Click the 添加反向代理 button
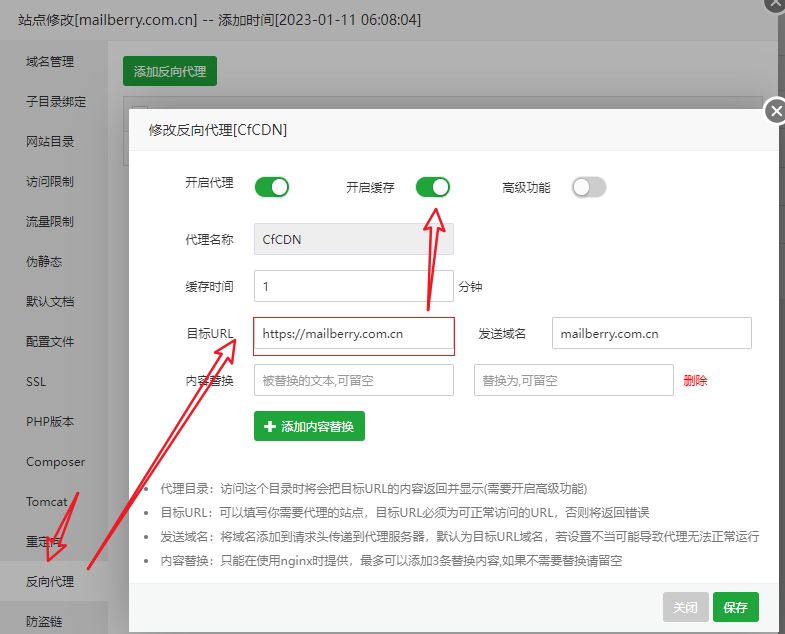Image resolution: width=785 pixels, height=634 pixels. [x=170, y=71]
